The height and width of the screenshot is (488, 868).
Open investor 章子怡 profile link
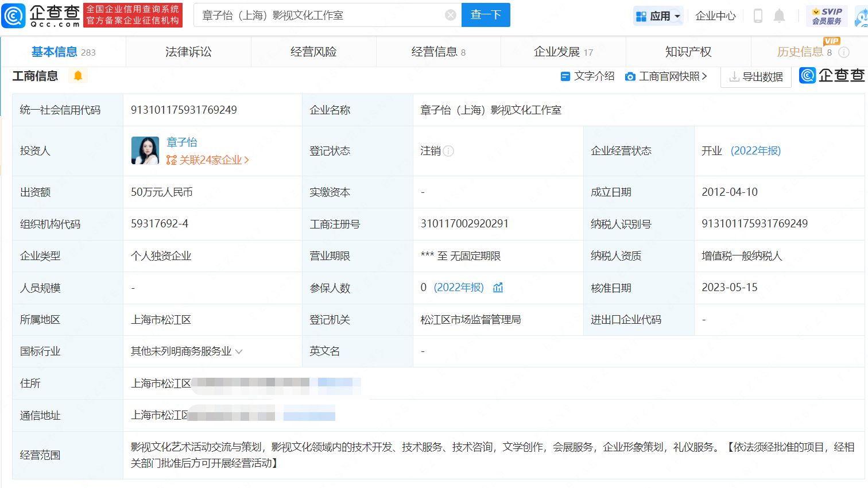[182, 142]
